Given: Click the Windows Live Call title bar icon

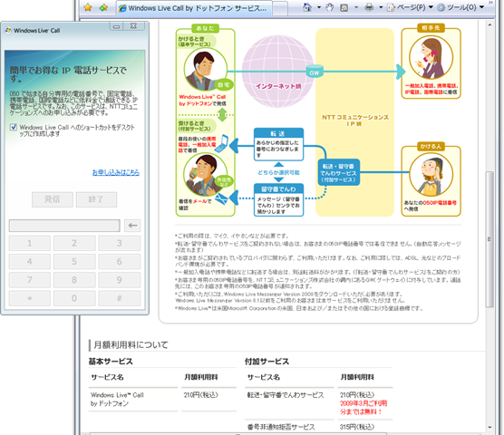Looking at the screenshot, I should click(8, 30).
